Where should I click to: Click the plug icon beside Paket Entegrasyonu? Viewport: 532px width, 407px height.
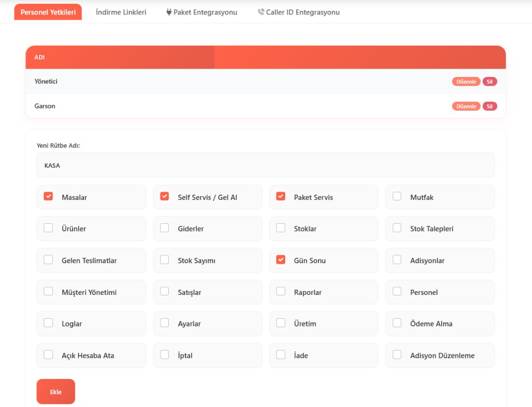pyautogui.click(x=169, y=12)
